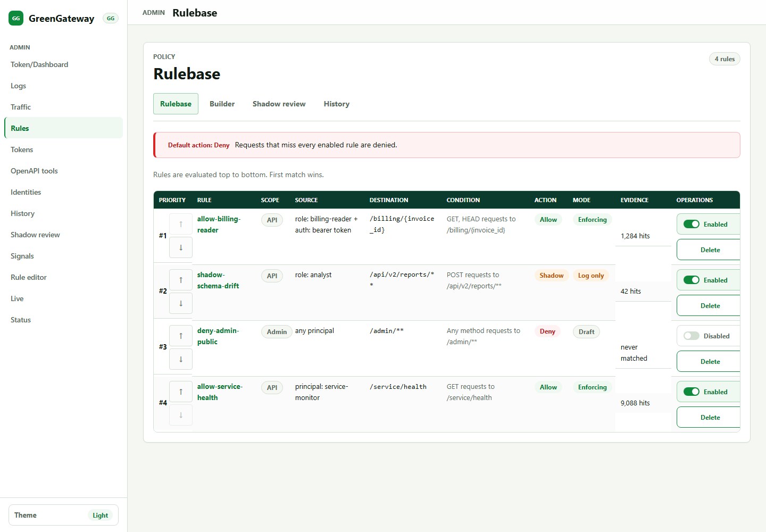The image size is (766, 532).
Task: Move allow-service-health rule down arrow
Action: click(x=181, y=415)
